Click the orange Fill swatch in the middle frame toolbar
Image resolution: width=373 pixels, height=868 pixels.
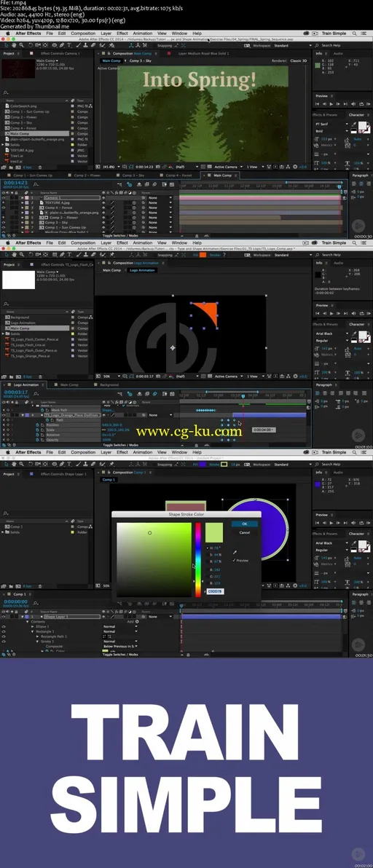pos(203,255)
